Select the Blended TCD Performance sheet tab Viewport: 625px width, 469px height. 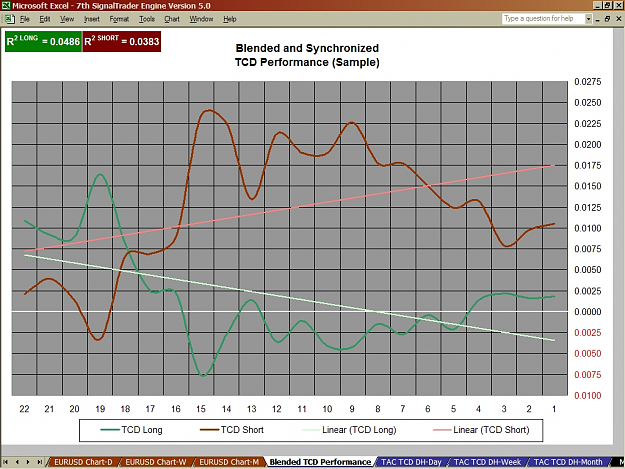(x=320, y=462)
